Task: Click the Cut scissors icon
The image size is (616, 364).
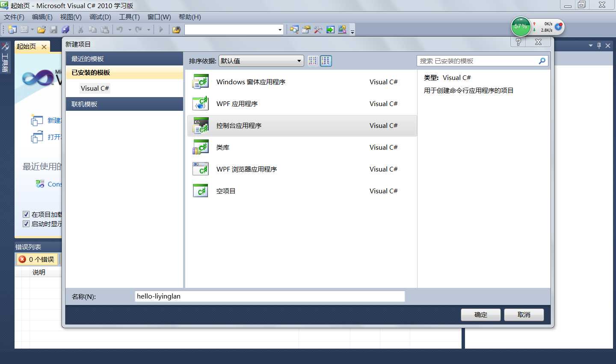Action: coord(80,30)
